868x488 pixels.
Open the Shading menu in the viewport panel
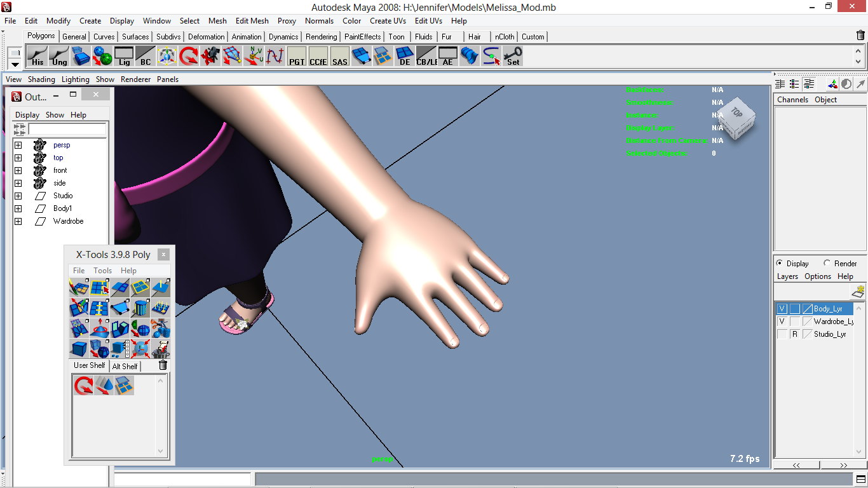41,79
